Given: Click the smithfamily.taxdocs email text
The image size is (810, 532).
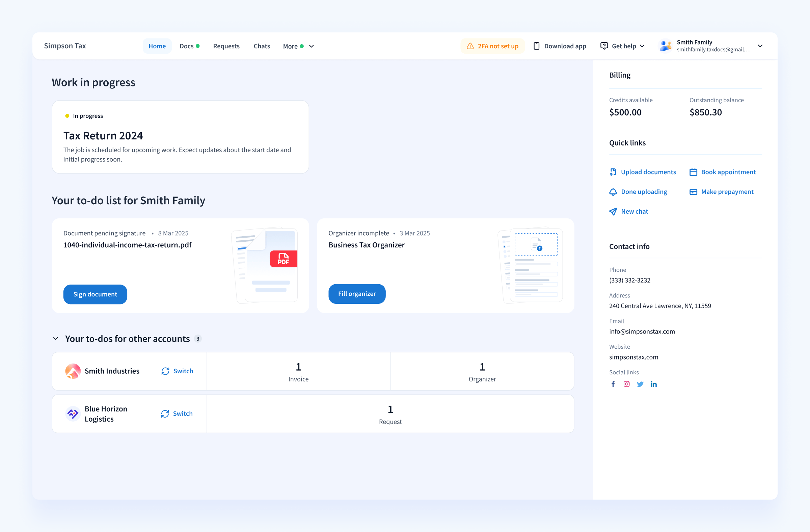Looking at the screenshot, I should click(x=714, y=50).
